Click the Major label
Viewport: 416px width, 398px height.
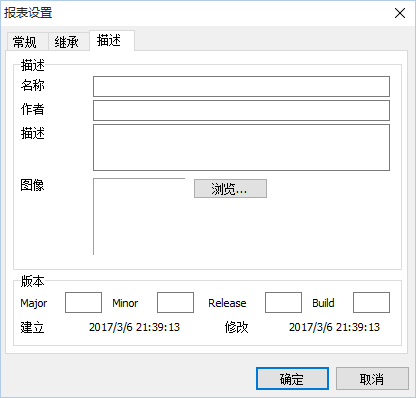(x=34, y=303)
